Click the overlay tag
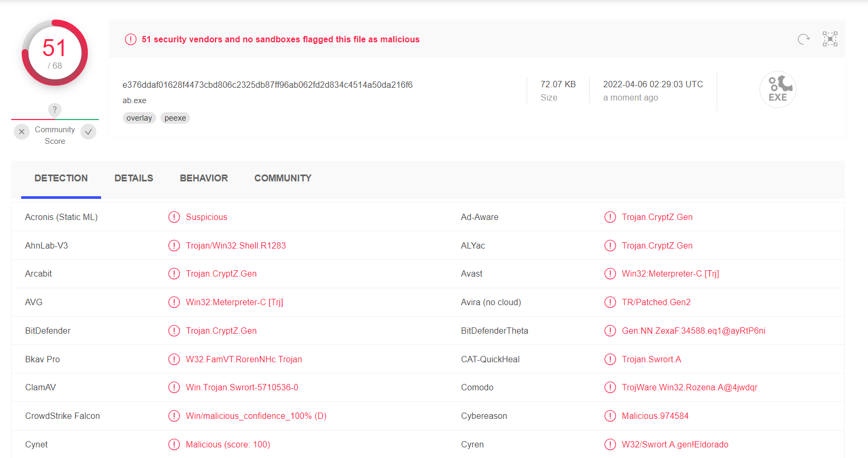 139,118
